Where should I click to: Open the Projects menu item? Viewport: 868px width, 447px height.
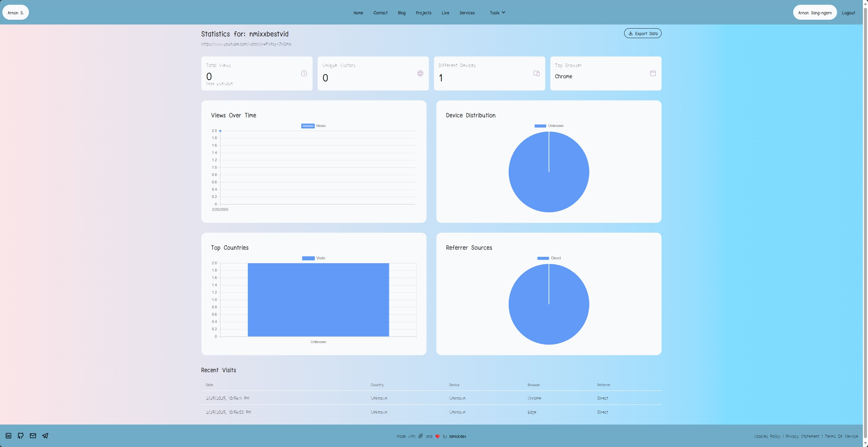[423, 13]
